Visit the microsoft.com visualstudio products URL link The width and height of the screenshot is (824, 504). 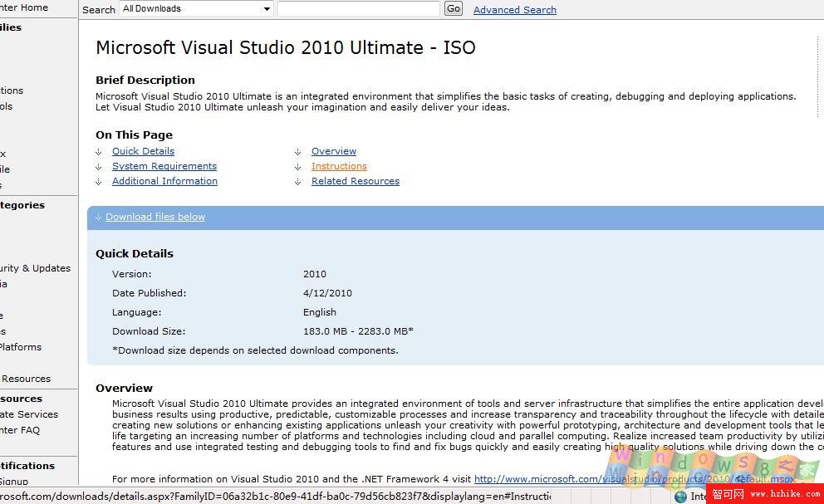(635, 479)
